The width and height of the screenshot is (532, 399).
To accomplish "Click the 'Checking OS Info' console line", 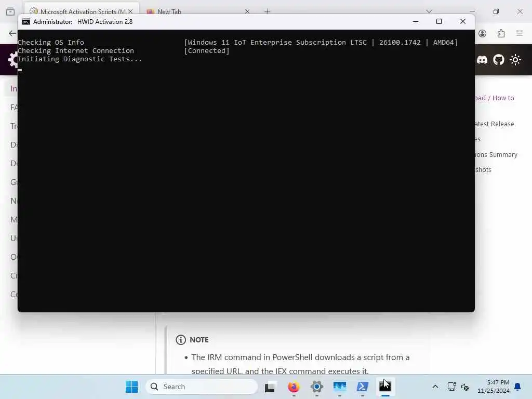I will pos(51,43).
